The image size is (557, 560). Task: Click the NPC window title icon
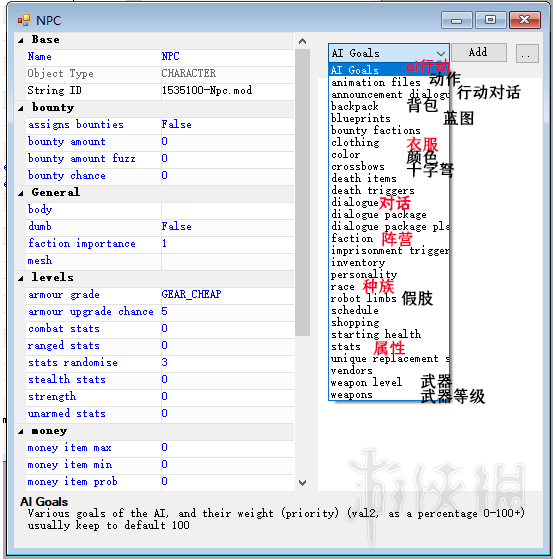pos(24,20)
